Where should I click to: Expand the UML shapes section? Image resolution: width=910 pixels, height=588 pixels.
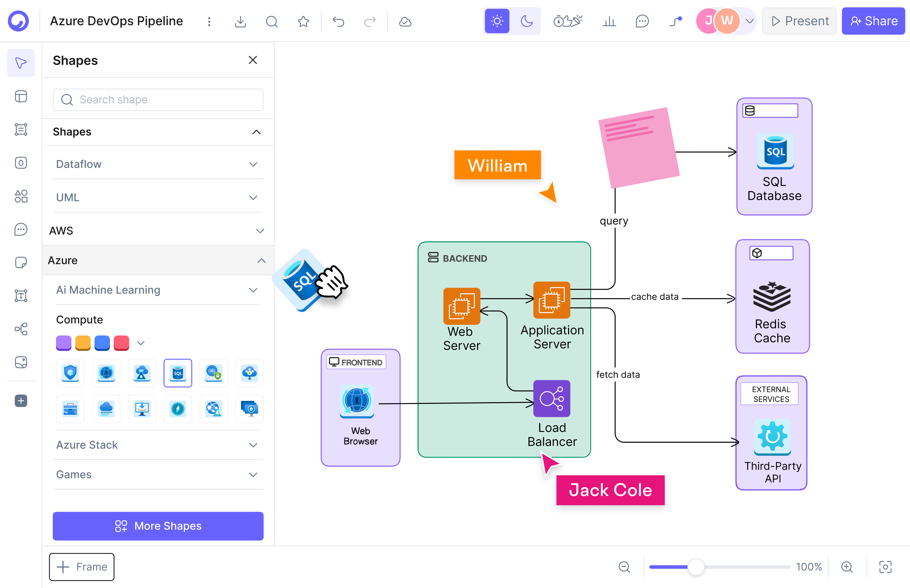158,197
